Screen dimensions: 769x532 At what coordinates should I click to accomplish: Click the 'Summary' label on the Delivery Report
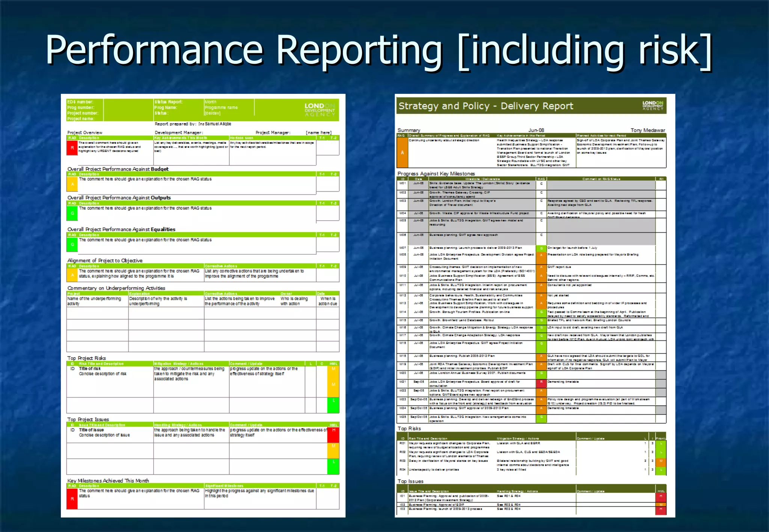tap(409, 130)
